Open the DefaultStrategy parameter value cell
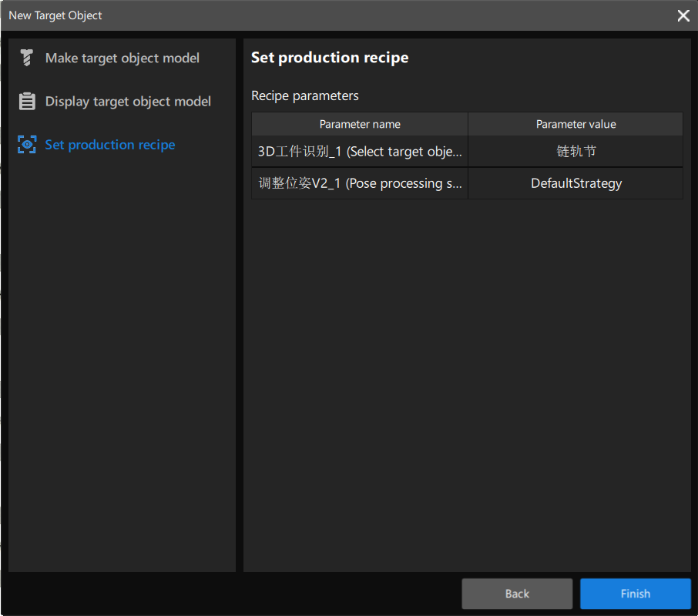Viewport: 698px width, 616px height. (x=576, y=183)
